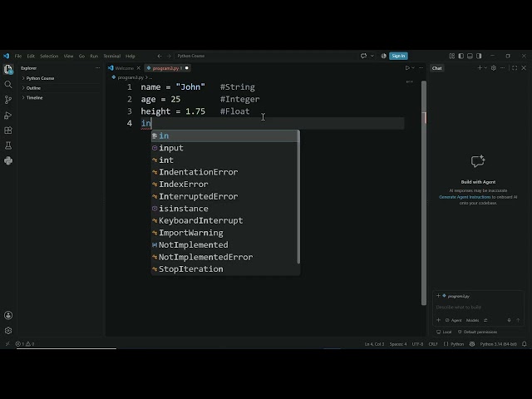Expand the Python Course folder
532x399 pixels.
coord(40,78)
